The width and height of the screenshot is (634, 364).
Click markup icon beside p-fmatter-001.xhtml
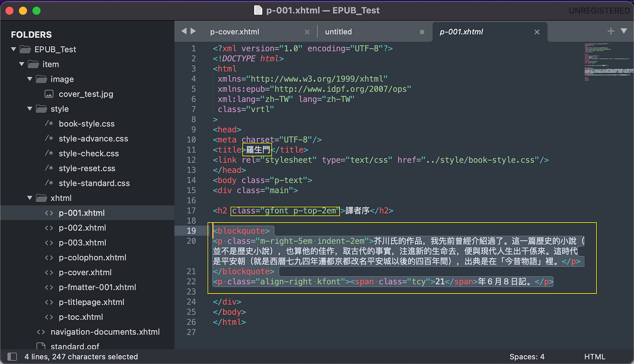click(x=49, y=287)
